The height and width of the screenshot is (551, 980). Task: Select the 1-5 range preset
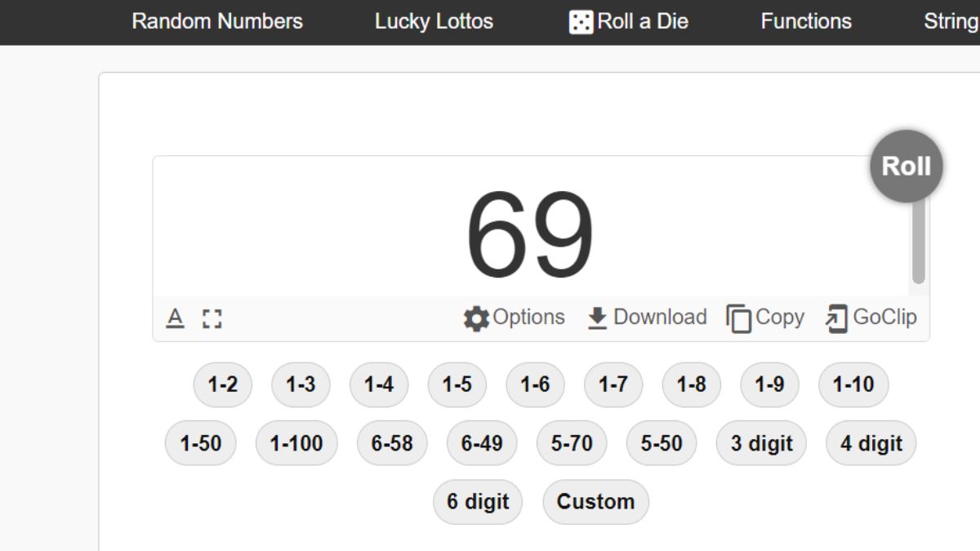tap(457, 384)
